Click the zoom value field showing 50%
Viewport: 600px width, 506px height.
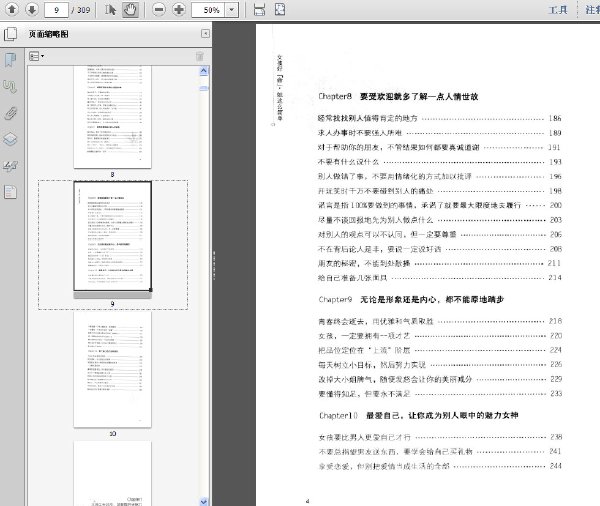pyautogui.click(x=208, y=10)
